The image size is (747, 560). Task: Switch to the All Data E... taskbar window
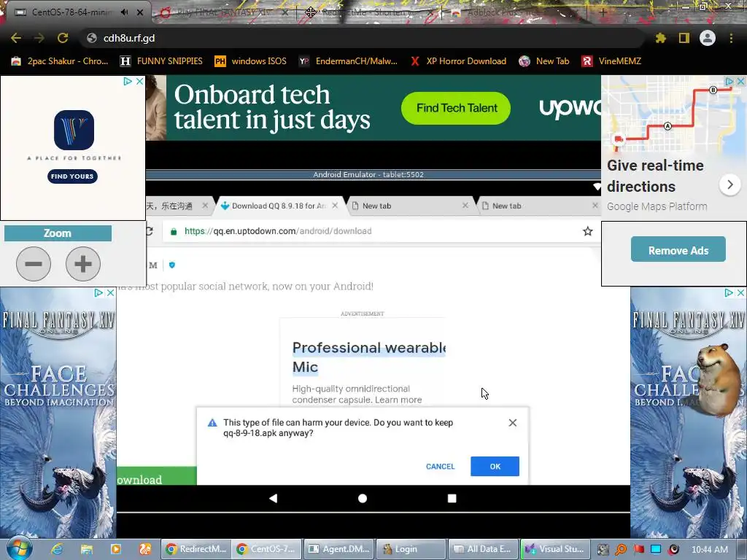pos(483,550)
